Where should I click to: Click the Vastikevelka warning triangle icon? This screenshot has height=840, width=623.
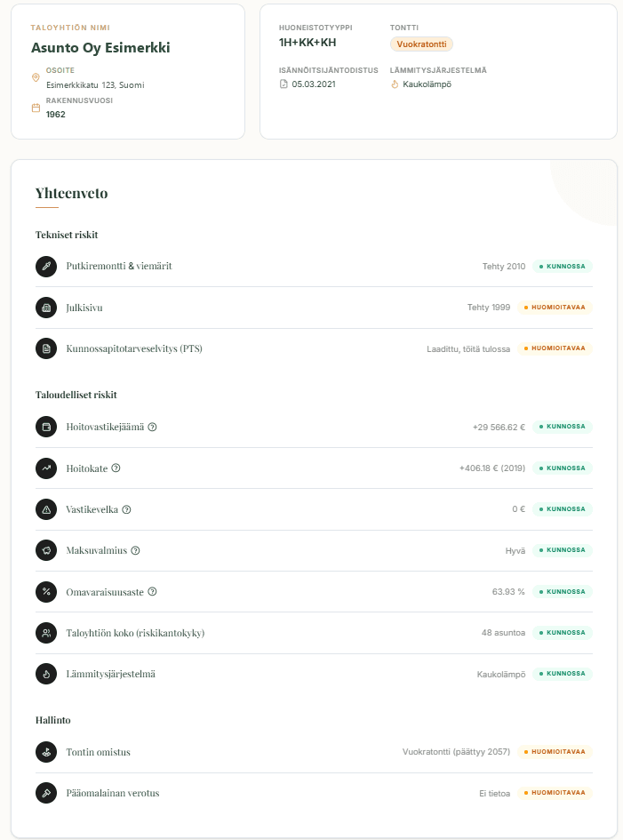point(45,509)
